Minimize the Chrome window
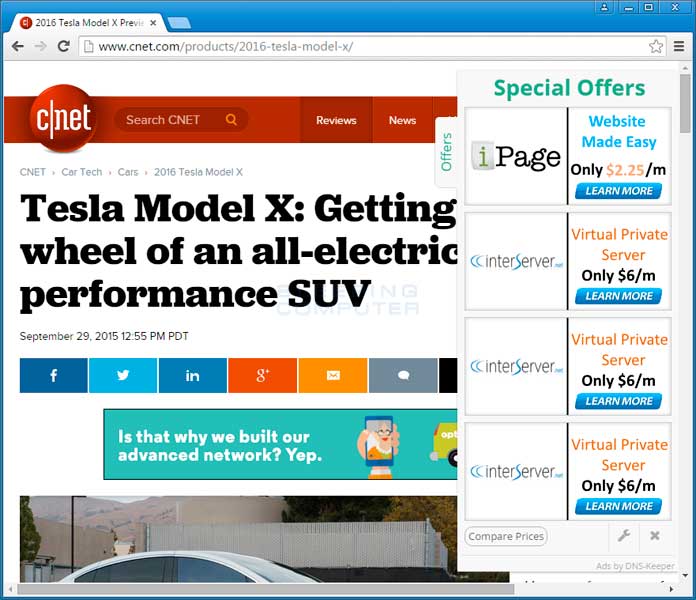Viewport: 696px width, 600px height. click(x=629, y=7)
